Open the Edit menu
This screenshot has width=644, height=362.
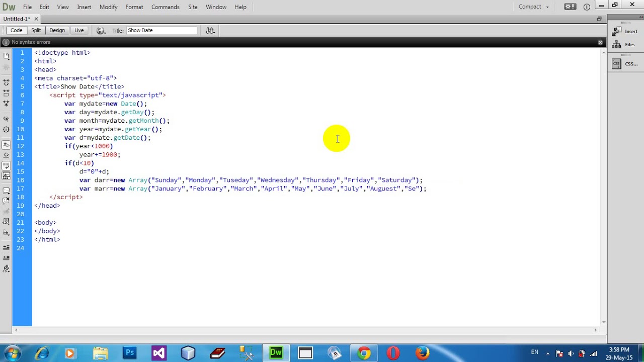coord(44,7)
